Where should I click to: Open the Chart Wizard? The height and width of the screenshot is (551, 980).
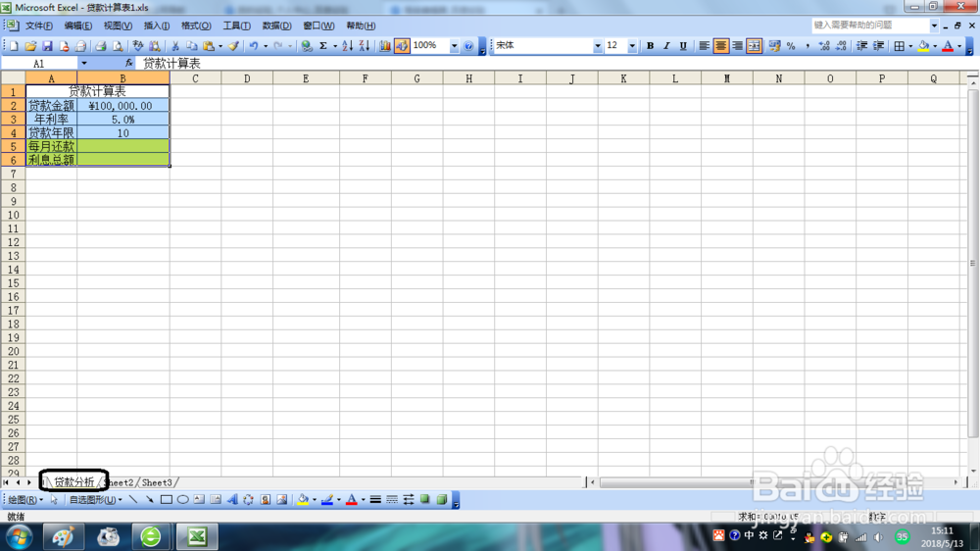tap(385, 46)
